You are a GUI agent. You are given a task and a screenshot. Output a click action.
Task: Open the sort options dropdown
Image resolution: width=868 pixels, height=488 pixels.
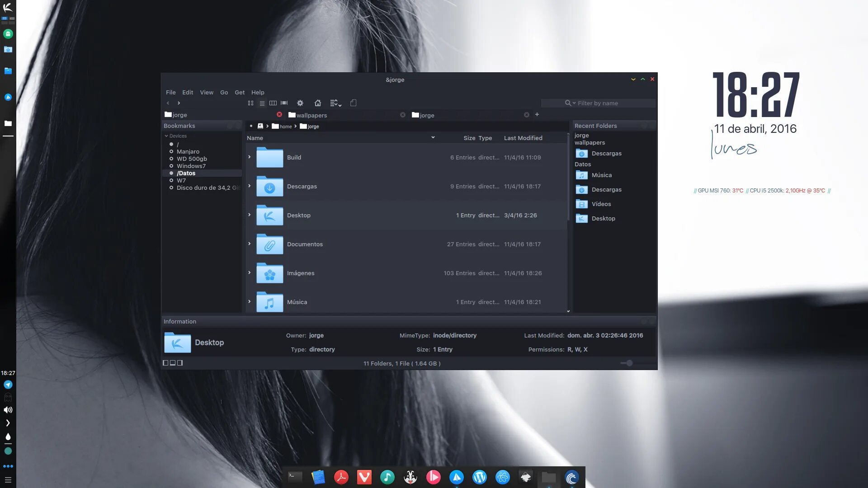point(335,103)
